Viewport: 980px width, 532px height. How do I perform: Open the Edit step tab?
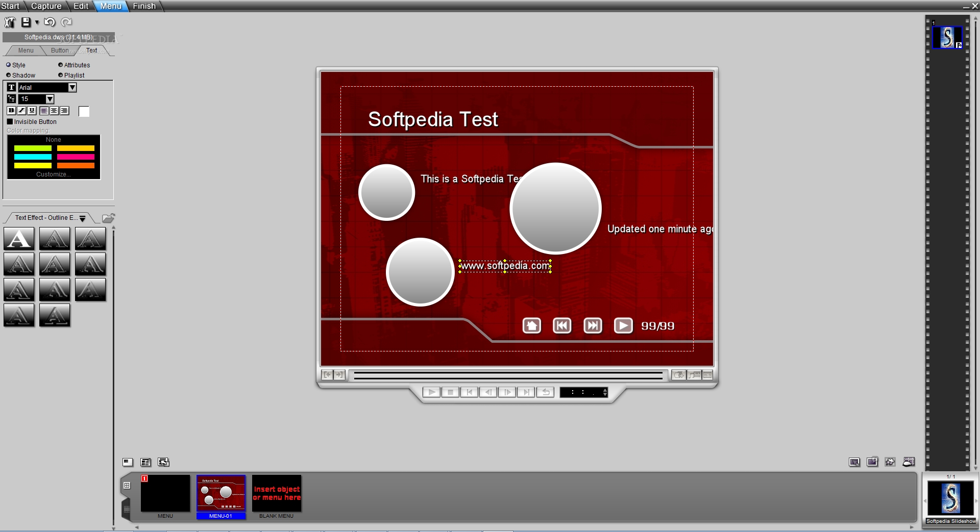(81, 6)
